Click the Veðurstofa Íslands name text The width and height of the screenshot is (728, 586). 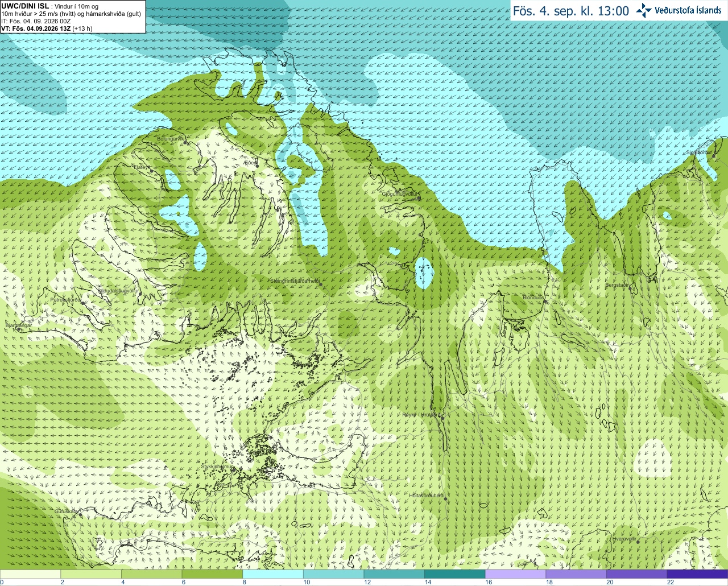pos(688,10)
